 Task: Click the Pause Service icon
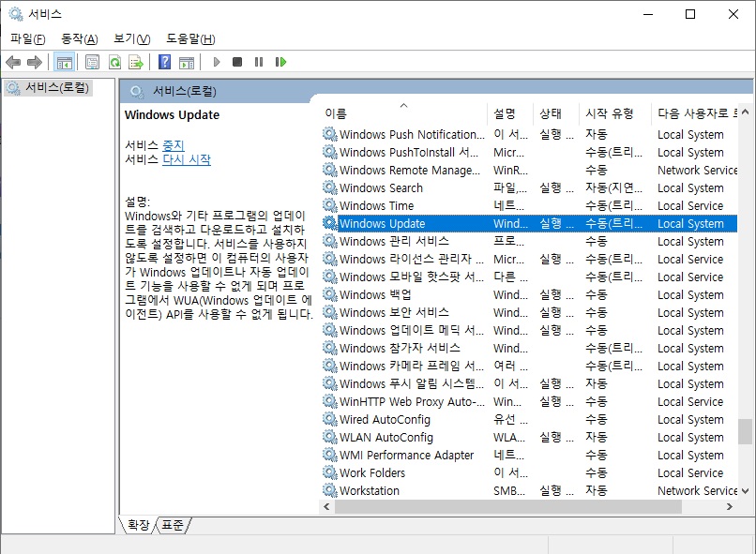coord(259,62)
